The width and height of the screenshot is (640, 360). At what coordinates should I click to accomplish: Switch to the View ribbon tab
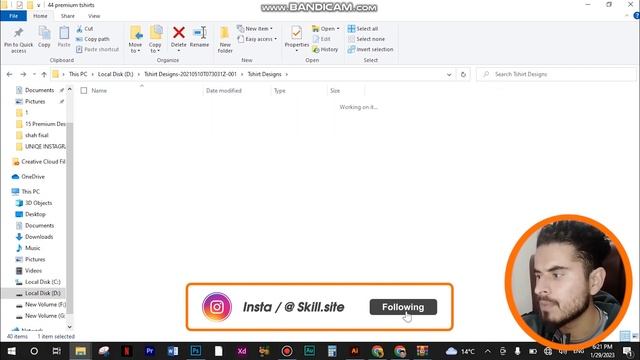coord(94,16)
